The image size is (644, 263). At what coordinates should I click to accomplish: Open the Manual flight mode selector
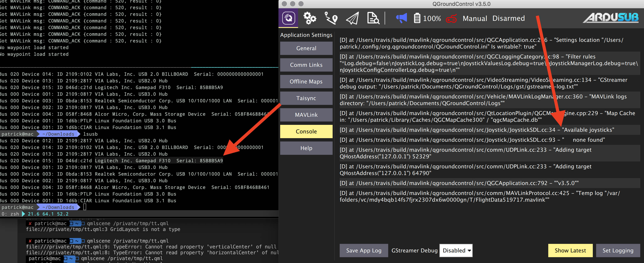[x=475, y=18]
